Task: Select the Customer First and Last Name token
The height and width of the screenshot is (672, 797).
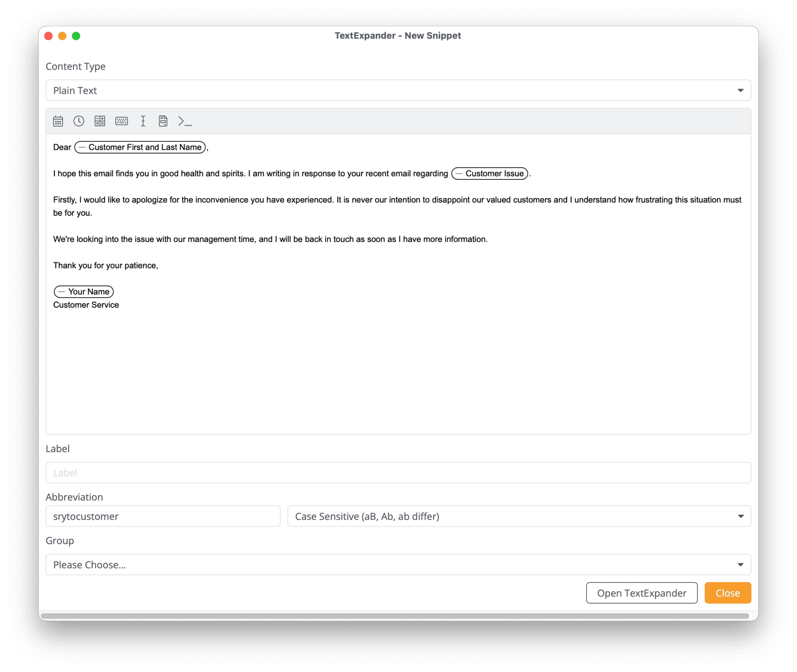Action: (139, 147)
